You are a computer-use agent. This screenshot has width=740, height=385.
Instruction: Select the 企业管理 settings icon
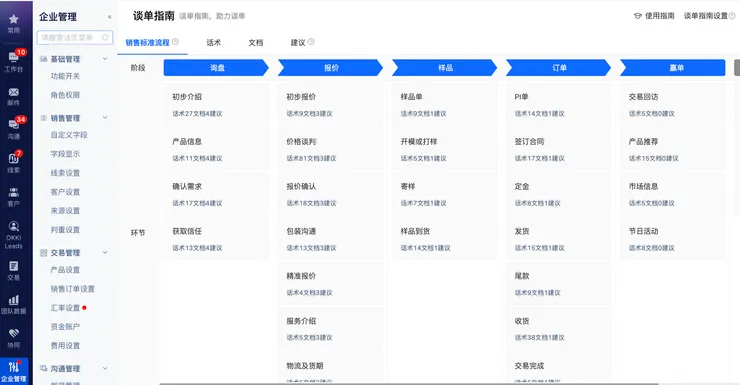coord(14,367)
